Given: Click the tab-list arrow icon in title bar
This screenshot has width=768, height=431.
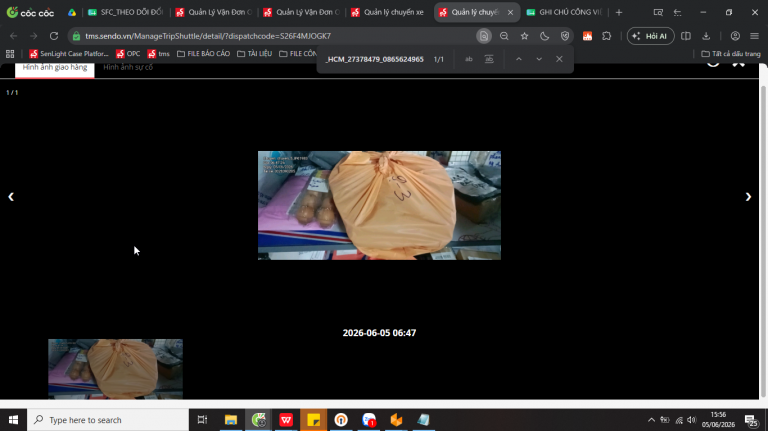Looking at the screenshot, I should [x=677, y=12].
